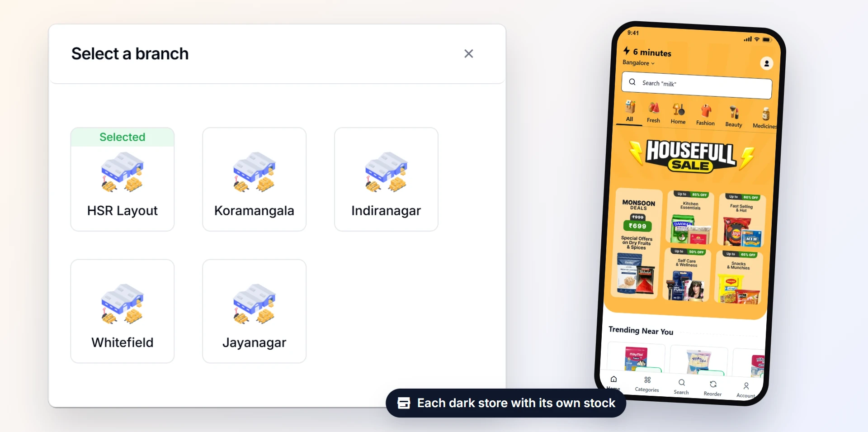
Task: Select the HSR Layout branch card
Action: tap(123, 180)
